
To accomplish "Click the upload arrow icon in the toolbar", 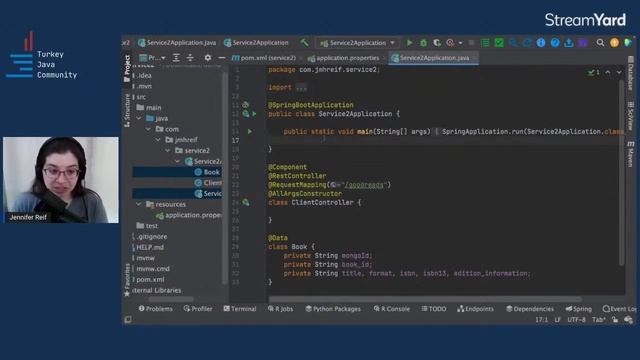I will pyautogui.click(x=569, y=42).
